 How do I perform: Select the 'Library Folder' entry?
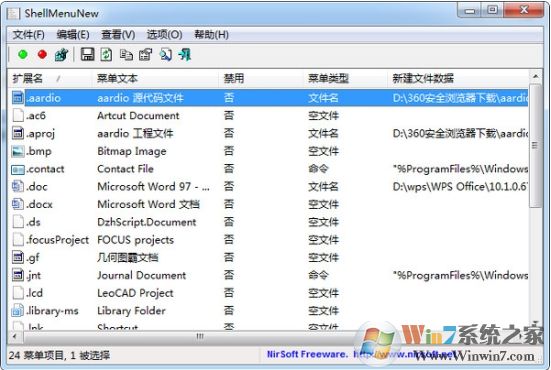pos(131,311)
